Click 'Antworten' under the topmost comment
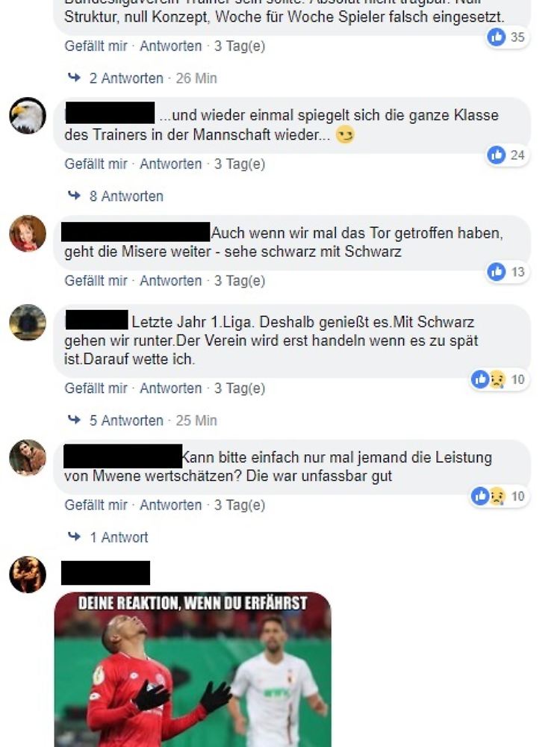 tap(170, 46)
